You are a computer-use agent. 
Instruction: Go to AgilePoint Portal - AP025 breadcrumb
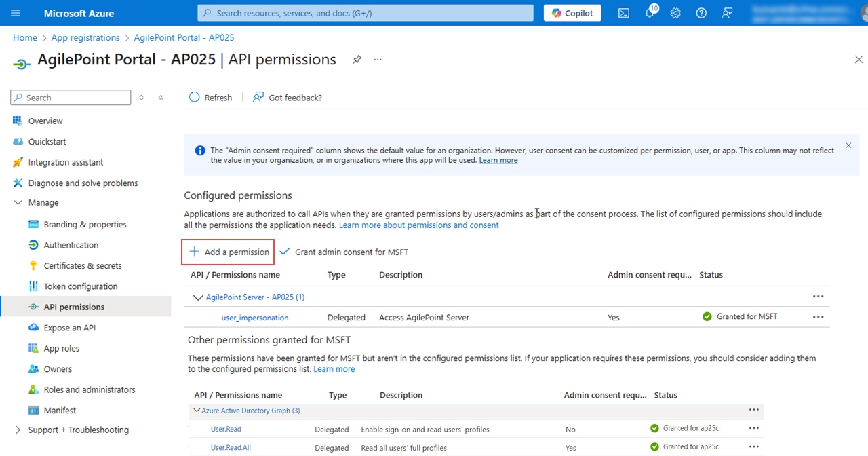(184, 38)
